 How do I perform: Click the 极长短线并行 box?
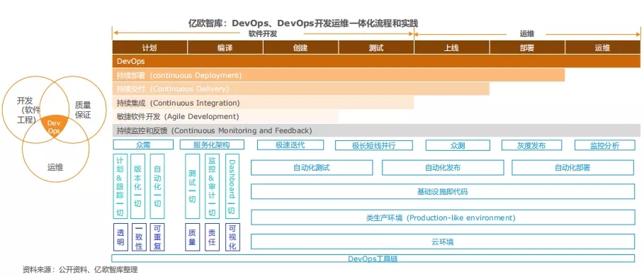pos(374,145)
